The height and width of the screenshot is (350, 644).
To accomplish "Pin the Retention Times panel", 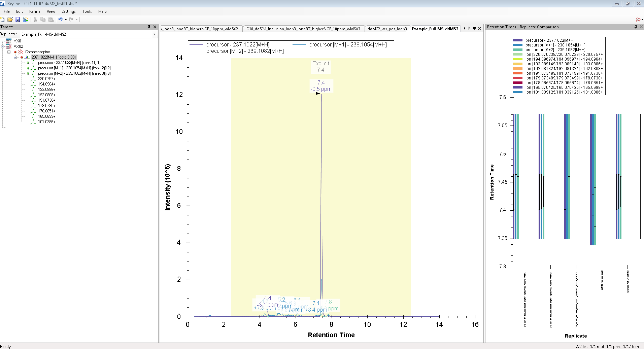I will 636,27.
